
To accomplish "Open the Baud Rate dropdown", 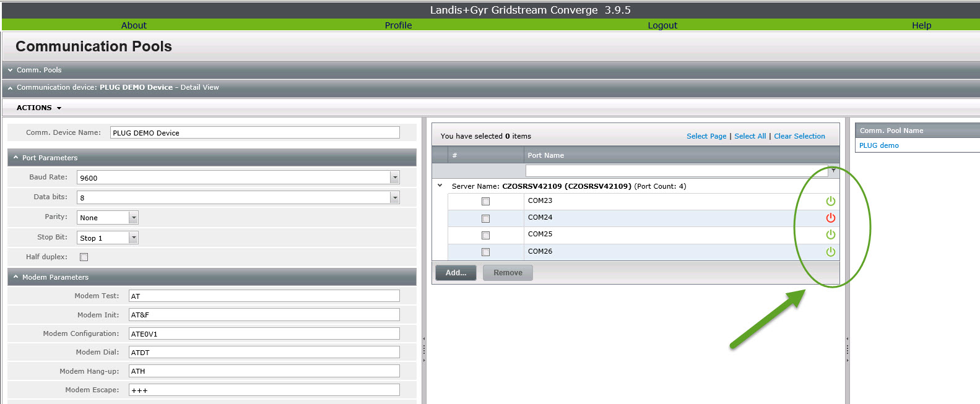I will [x=394, y=178].
